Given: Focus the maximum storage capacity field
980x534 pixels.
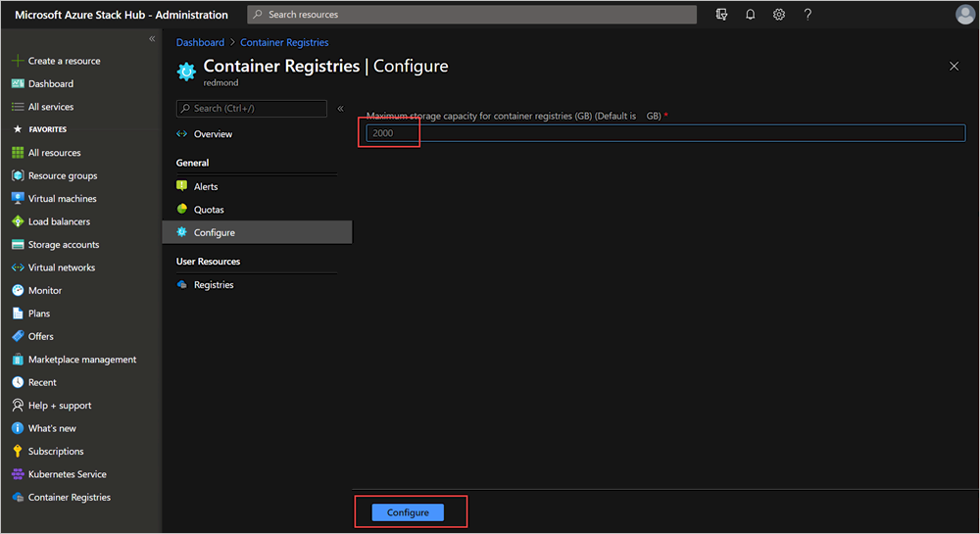Looking at the screenshot, I should tap(665, 133).
